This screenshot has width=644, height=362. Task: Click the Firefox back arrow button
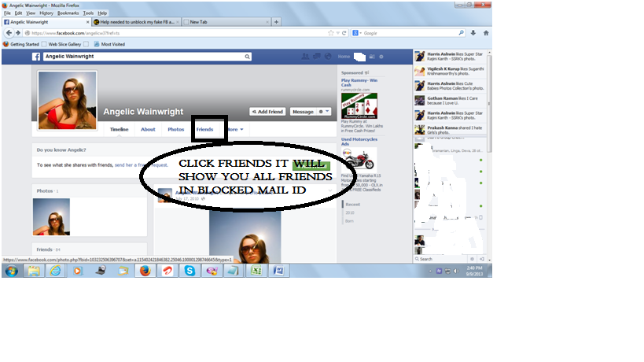[9, 33]
